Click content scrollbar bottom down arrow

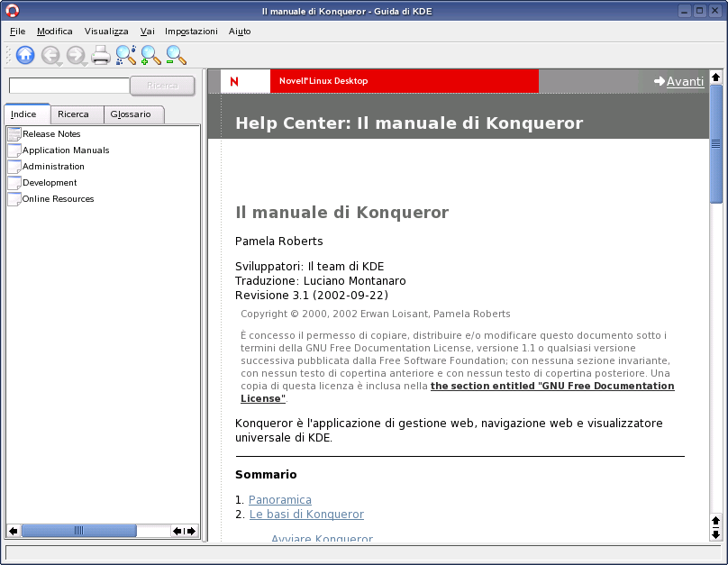716,534
